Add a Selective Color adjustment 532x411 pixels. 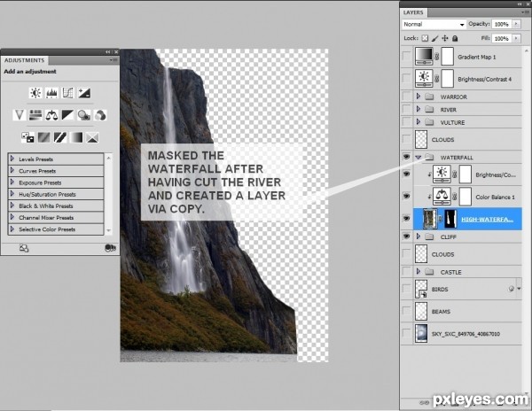click(92, 137)
